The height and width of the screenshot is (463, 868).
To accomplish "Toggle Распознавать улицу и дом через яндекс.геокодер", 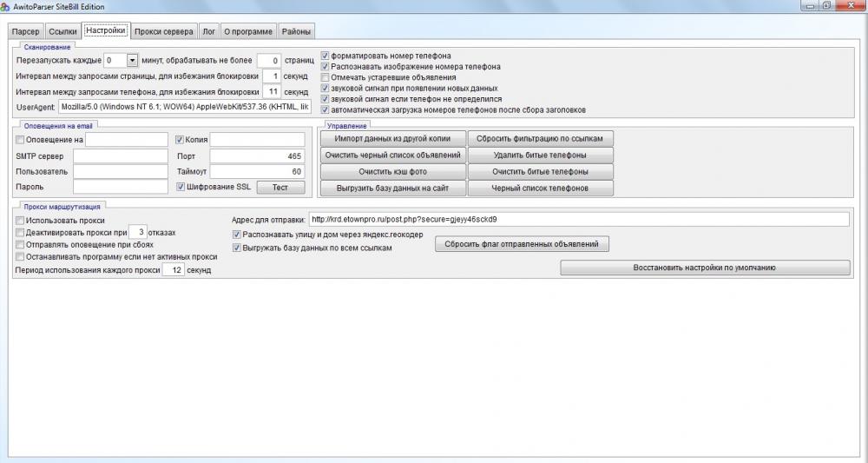I will coord(237,235).
